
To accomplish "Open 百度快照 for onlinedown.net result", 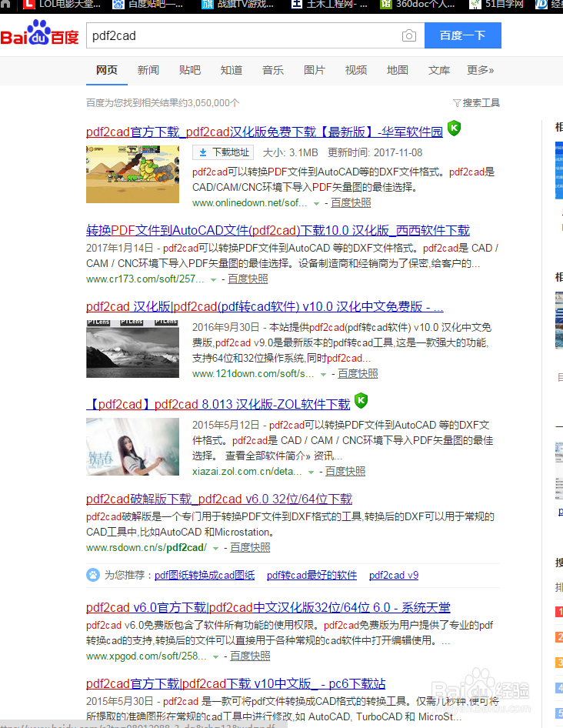I will coord(351,203).
